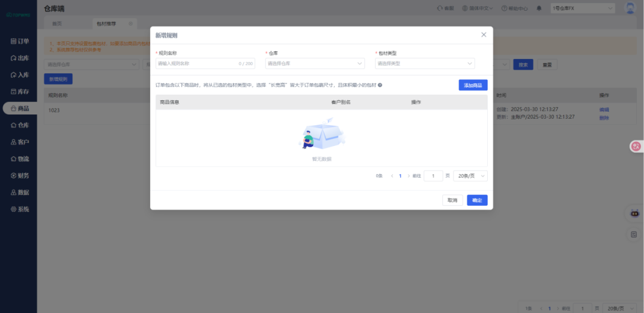Click the background page's previous page arrow
The width and height of the screenshot is (644, 313).
click(x=541, y=308)
